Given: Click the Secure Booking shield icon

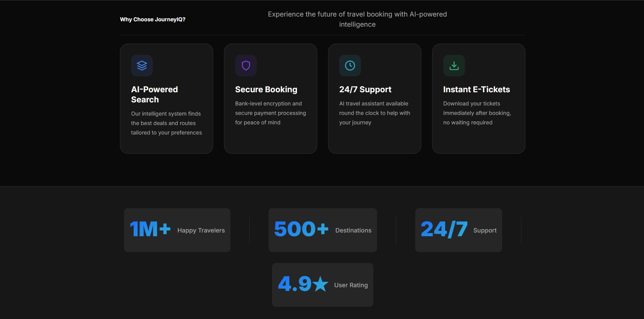Looking at the screenshot, I should click(246, 66).
